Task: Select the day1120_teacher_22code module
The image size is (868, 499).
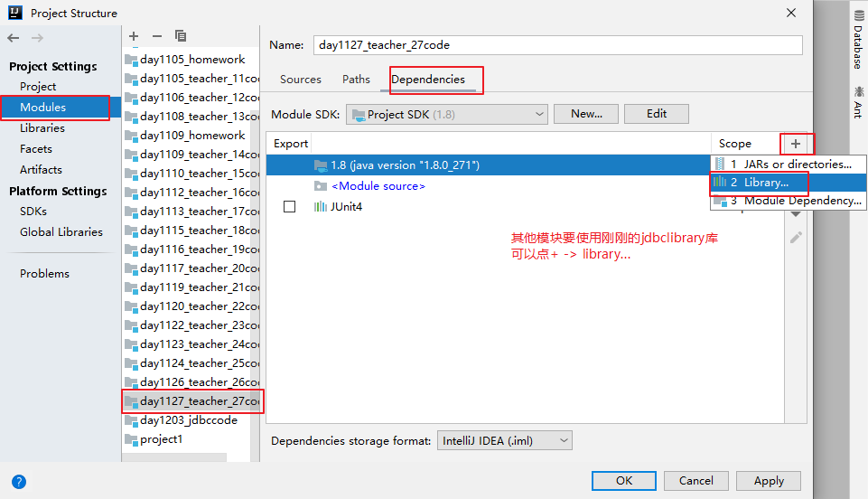Action: [191, 306]
